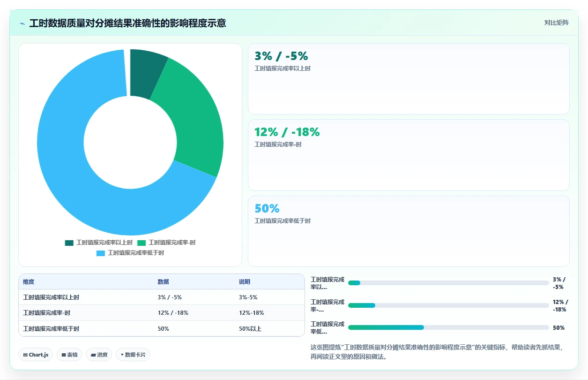Select table cell 工时填报完成率低于时
Image resolution: width=588 pixels, height=380 pixels.
click(x=86, y=329)
